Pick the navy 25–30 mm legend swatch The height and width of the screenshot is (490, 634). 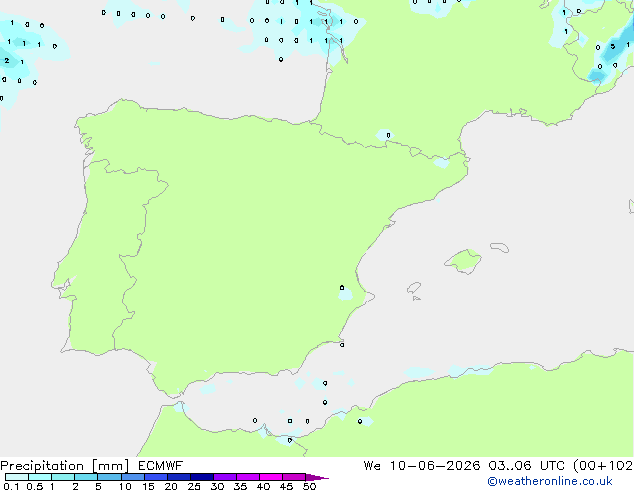coord(202,477)
